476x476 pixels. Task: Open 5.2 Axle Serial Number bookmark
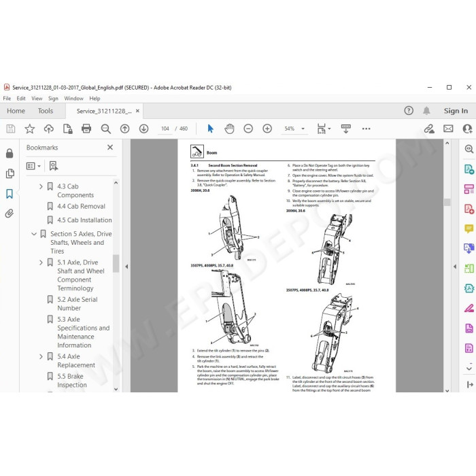(78, 303)
